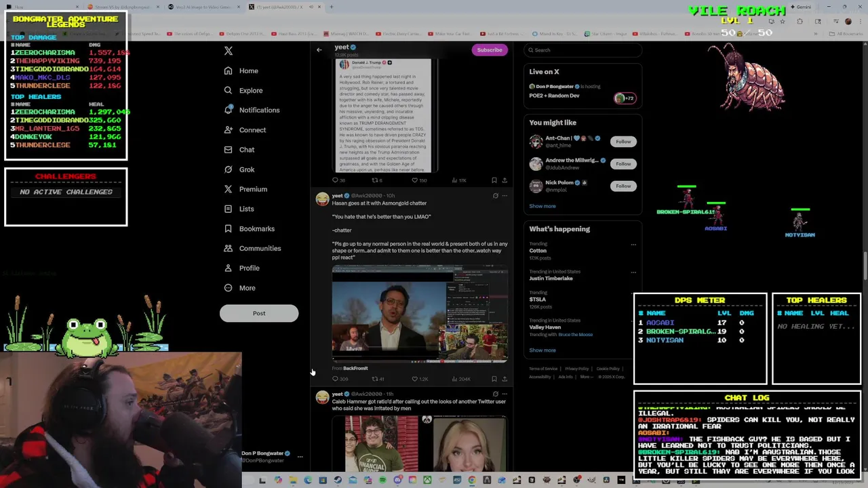
Task: Open the Privacy Policy link
Action: pos(576,369)
